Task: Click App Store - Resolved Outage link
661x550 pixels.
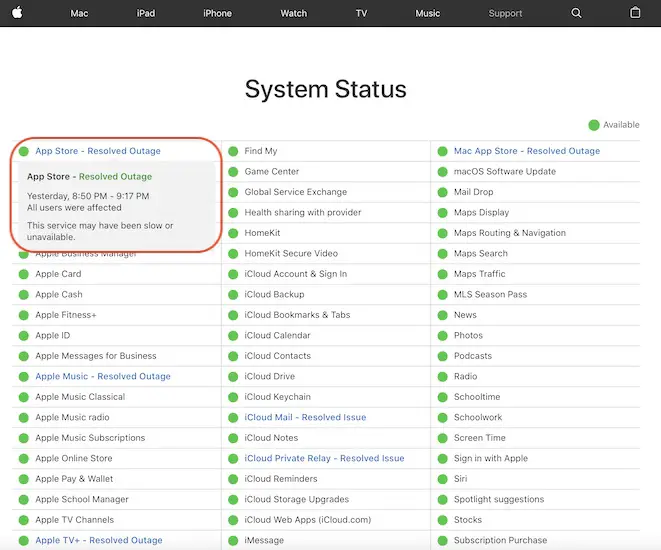Action: click(x=97, y=151)
